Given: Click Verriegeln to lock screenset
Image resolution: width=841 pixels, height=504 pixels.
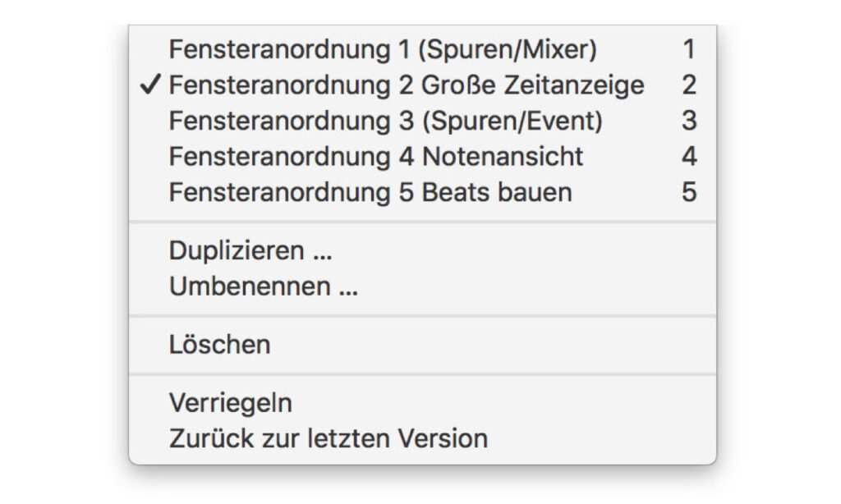Looking at the screenshot, I should [423, 403].
